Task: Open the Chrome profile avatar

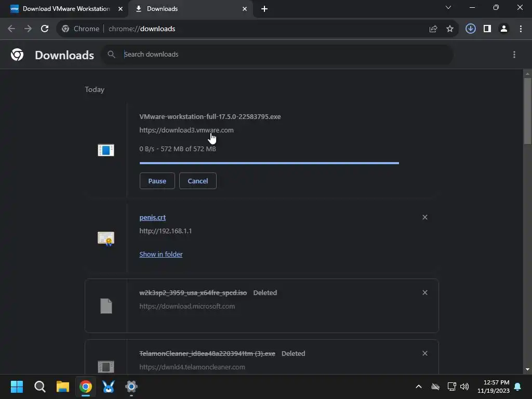Action: click(504, 29)
